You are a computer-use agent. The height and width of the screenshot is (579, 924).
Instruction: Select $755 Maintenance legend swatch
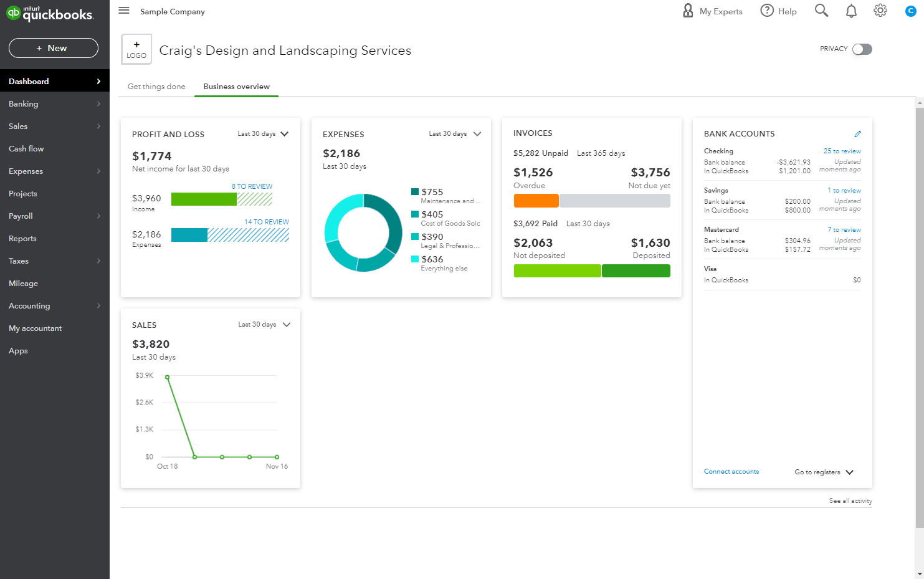click(x=415, y=192)
